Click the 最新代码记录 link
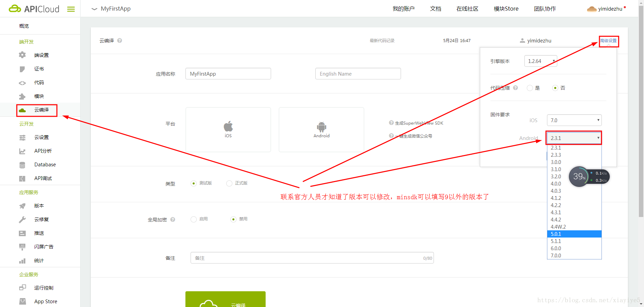644x307 pixels. tap(382, 41)
